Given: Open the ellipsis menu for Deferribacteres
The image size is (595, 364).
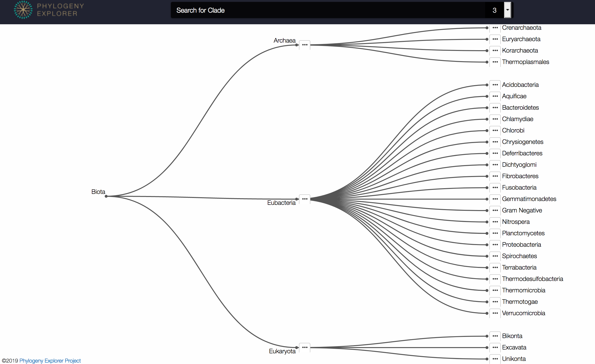Looking at the screenshot, I should point(495,153).
